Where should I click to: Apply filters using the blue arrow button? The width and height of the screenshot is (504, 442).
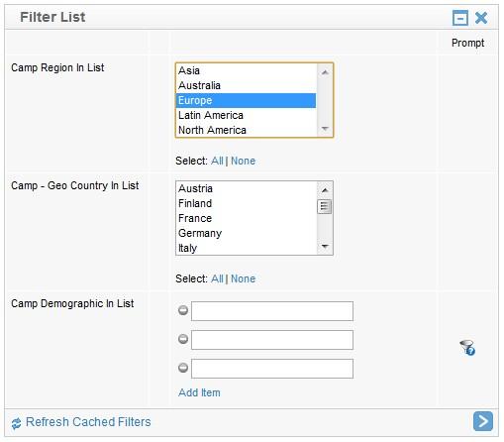[x=482, y=421]
